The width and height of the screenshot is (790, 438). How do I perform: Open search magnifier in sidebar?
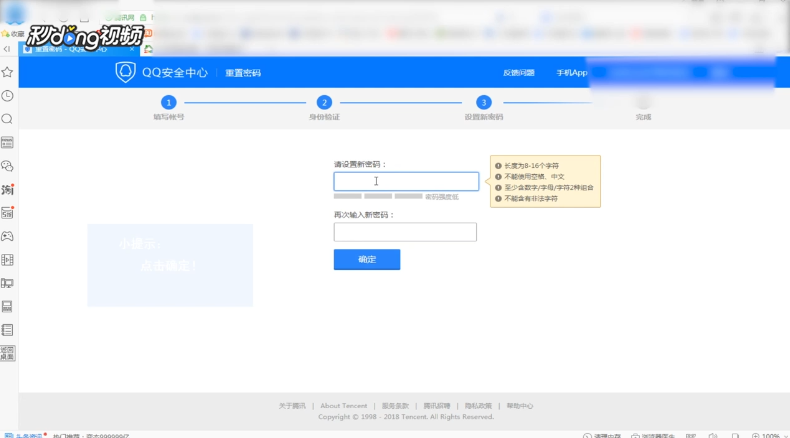[7, 119]
